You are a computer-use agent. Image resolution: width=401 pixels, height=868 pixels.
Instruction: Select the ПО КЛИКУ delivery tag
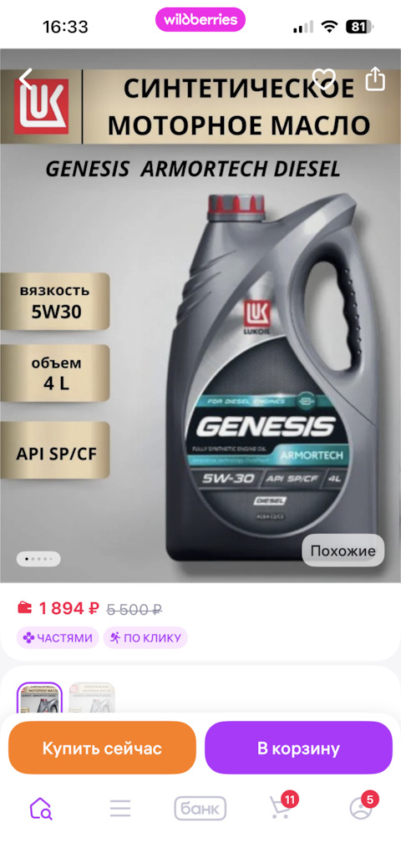pyautogui.click(x=145, y=637)
